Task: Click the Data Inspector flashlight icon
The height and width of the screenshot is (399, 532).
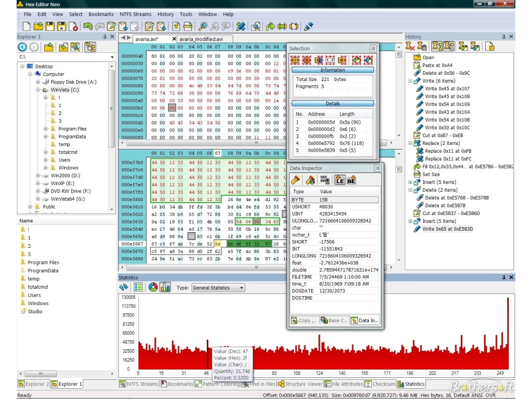Action: [x=296, y=180]
